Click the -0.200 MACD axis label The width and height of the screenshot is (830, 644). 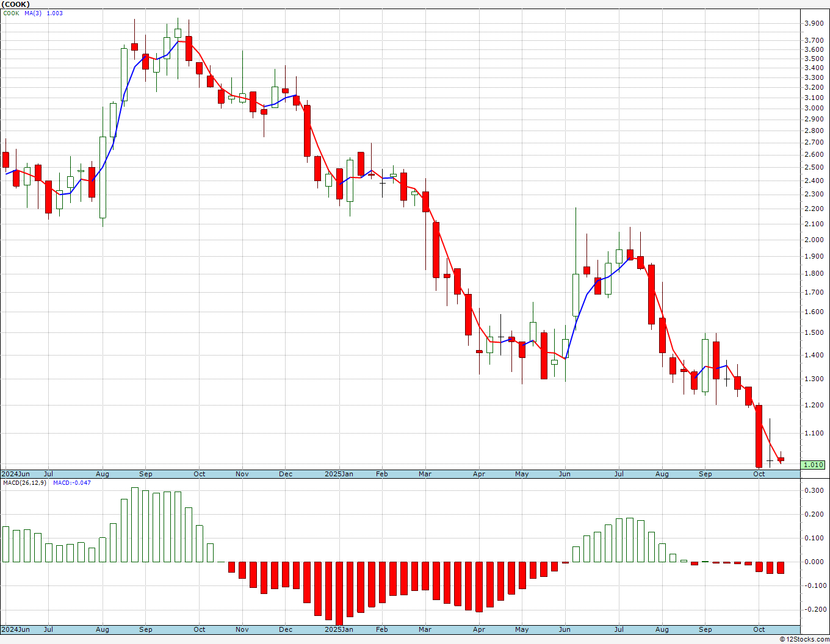[814, 609]
